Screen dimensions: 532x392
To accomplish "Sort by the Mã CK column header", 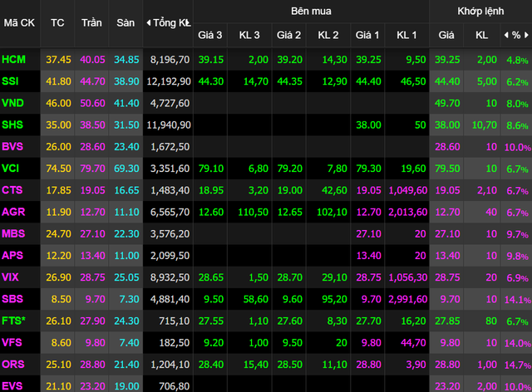I will point(18,22).
